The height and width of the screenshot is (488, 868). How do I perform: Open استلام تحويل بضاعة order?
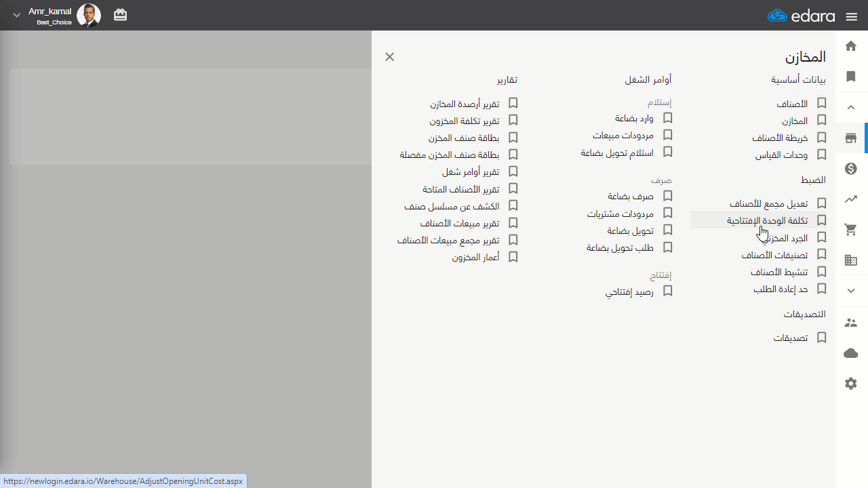point(617,152)
